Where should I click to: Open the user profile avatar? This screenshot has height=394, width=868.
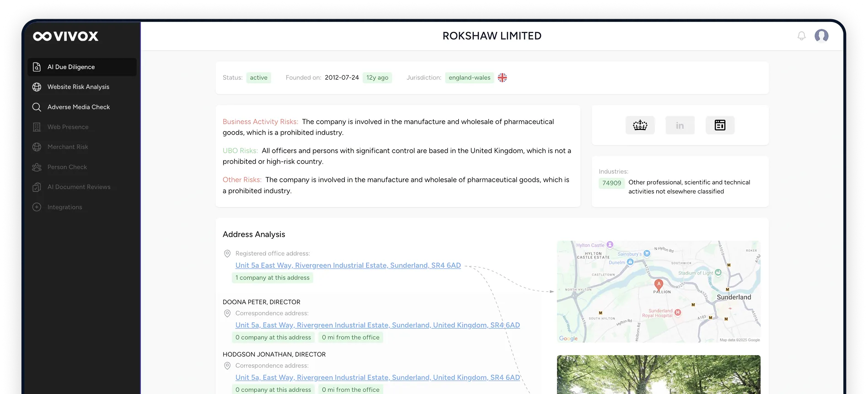[x=821, y=36]
